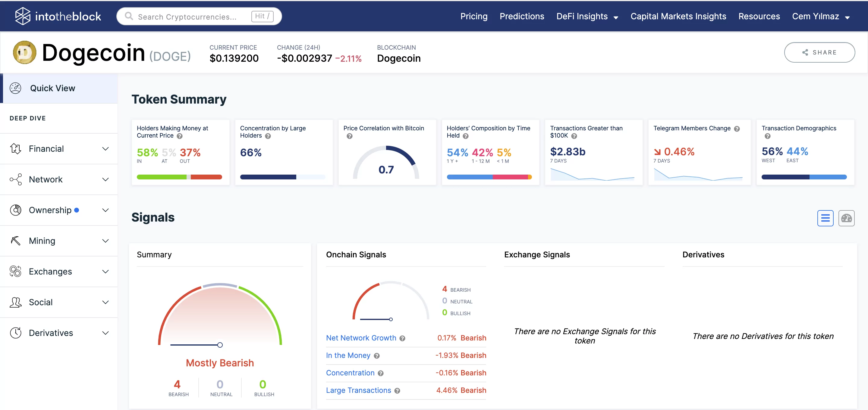Expand the Social section chevron

click(105, 302)
